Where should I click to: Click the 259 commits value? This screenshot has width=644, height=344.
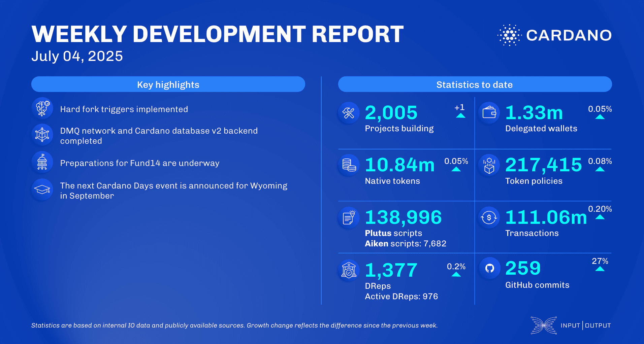(523, 268)
